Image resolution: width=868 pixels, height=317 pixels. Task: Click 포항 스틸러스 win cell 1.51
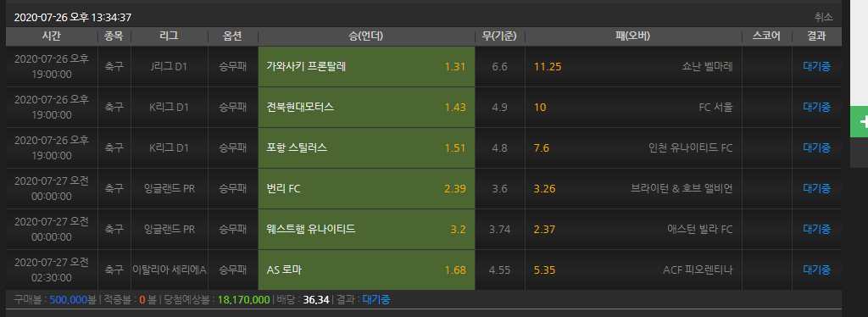coord(366,147)
